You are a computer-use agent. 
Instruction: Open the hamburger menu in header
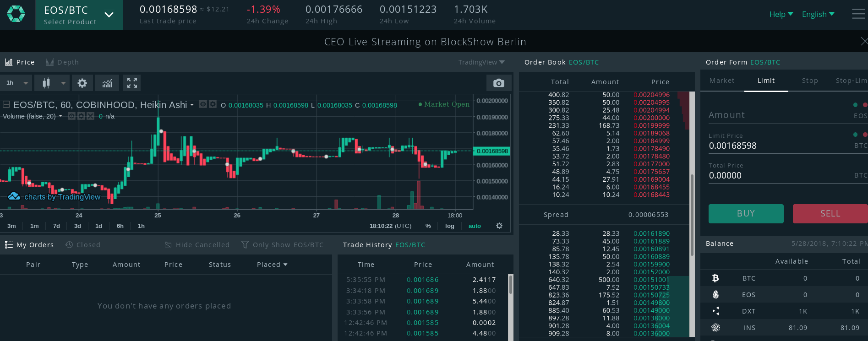858,14
